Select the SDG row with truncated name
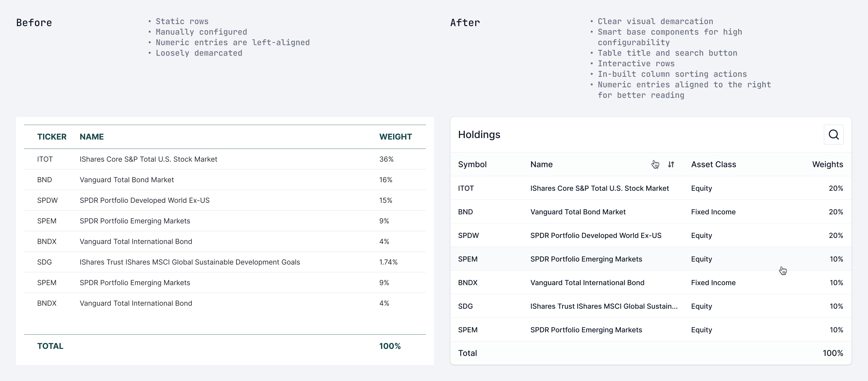 [650, 306]
